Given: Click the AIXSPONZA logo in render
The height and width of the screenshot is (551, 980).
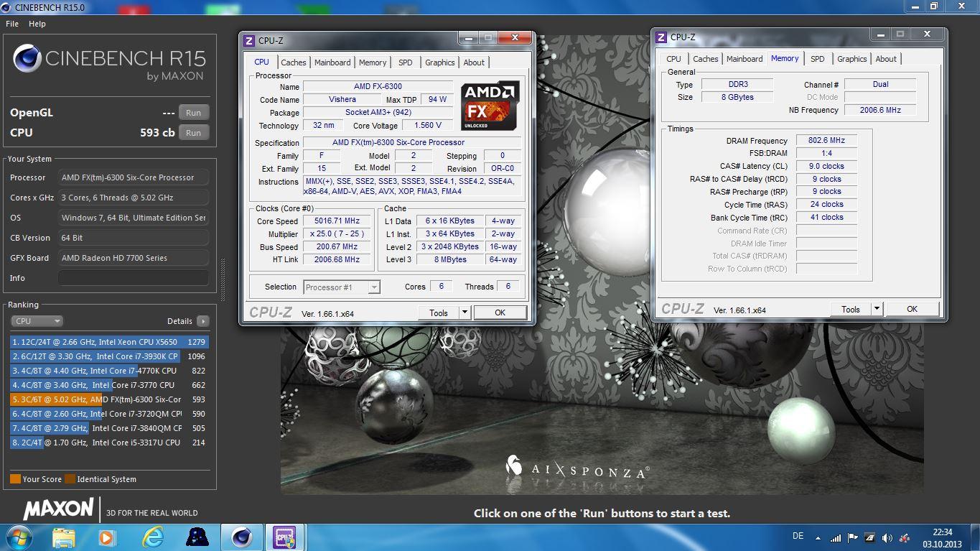Looking at the screenshot, I should (578, 468).
